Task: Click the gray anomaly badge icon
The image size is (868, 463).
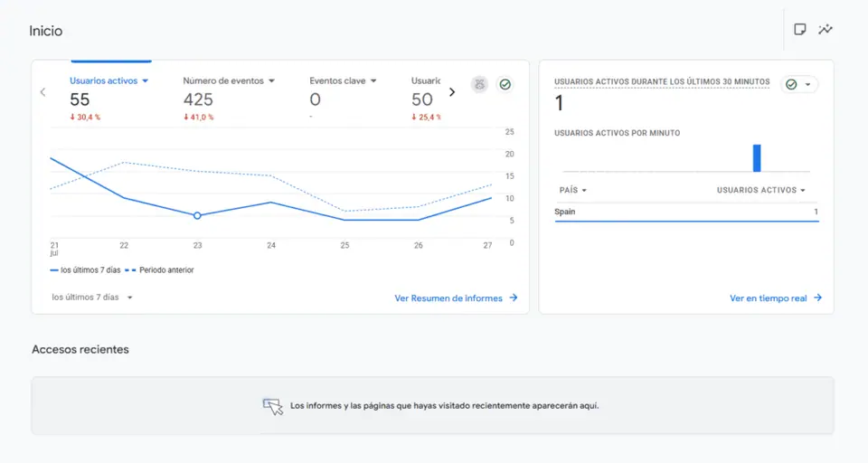Action: [x=479, y=84]
